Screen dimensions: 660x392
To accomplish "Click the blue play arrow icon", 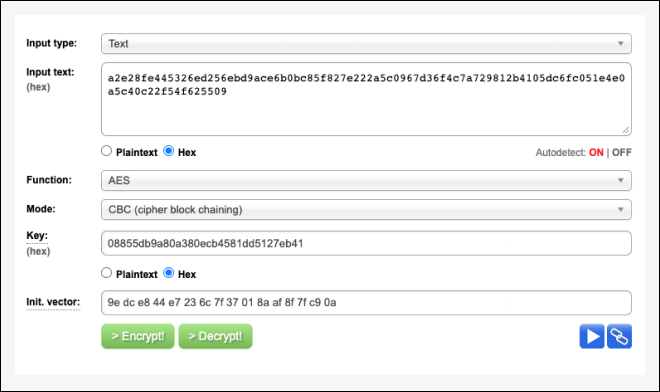I will pos(592,336).
